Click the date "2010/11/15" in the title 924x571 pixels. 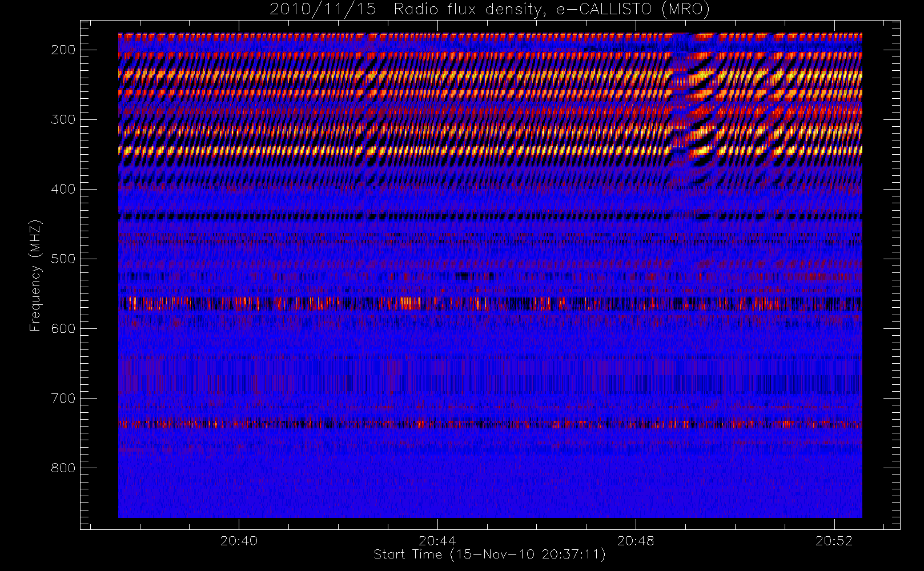[x=323, y=10]
